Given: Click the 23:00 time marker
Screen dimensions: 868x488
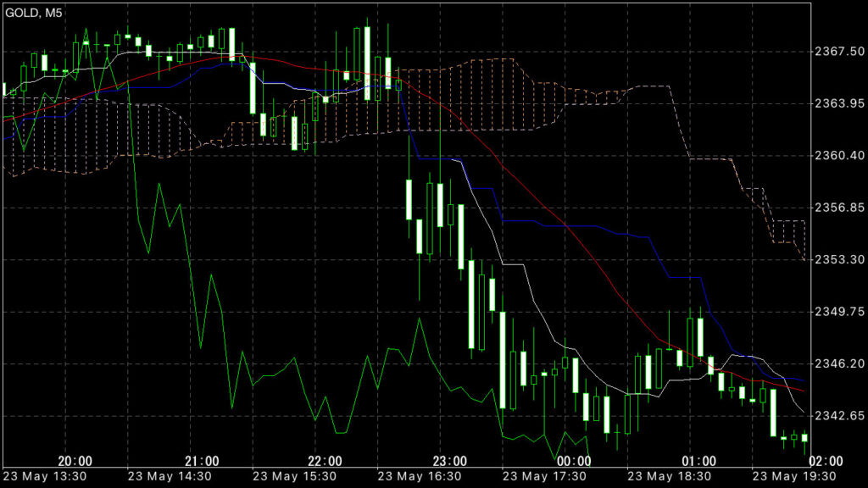Looking at the screenshot, I should click(x=450, y=461).
